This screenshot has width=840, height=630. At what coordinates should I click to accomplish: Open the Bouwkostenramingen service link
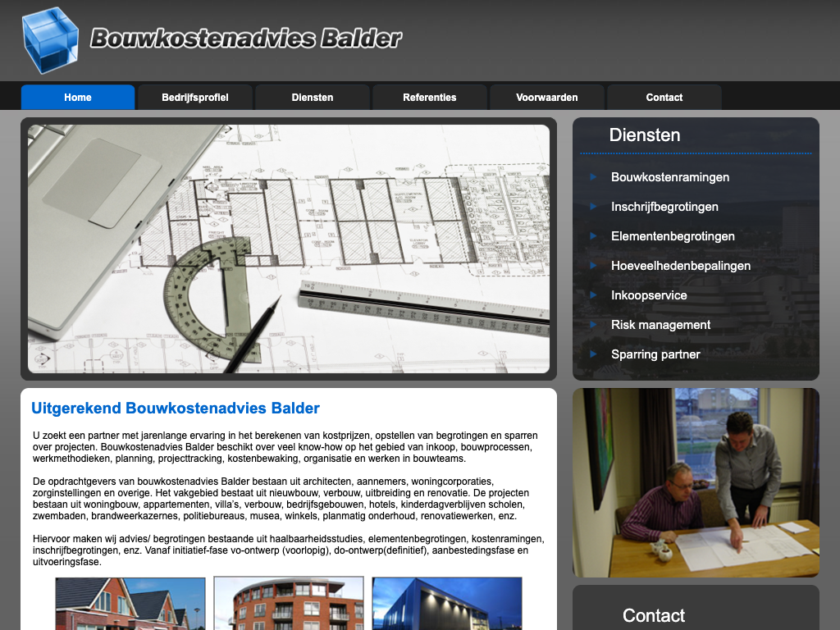pyautogui.click(x=670, y=177)
